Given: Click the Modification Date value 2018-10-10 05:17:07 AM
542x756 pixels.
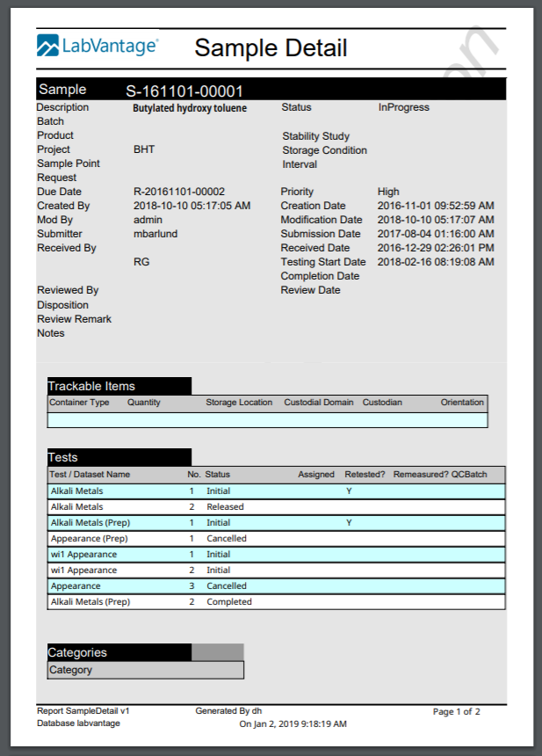Looking at the screenshot, I should (x=436, y=220).
